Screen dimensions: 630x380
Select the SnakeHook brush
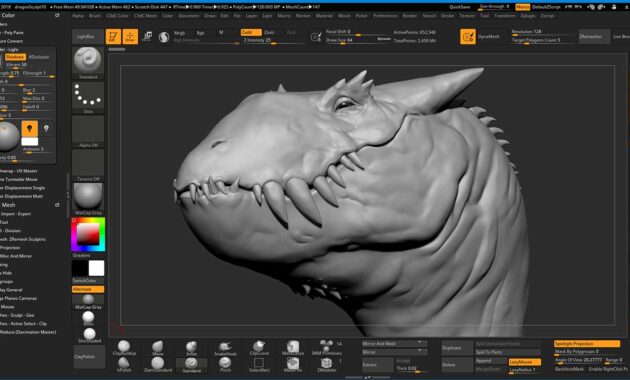click(225, 348)
